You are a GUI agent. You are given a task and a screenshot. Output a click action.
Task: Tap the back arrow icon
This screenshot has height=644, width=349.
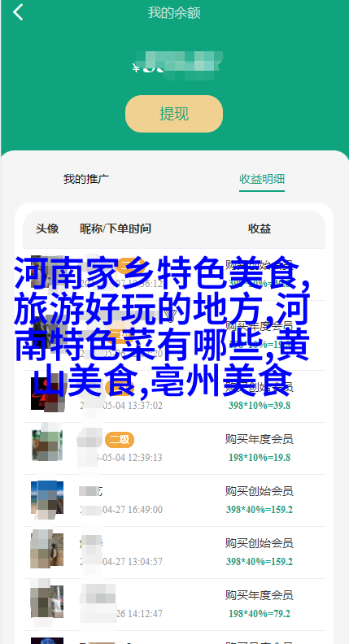coord(18,12)
